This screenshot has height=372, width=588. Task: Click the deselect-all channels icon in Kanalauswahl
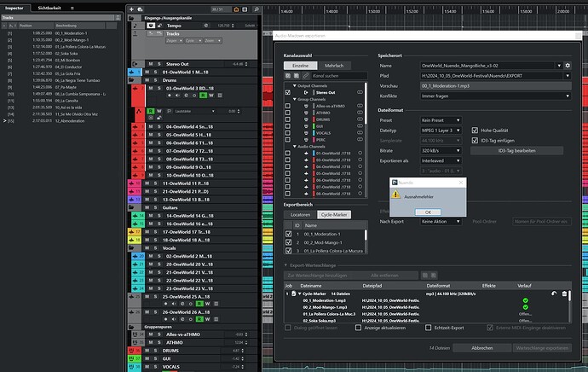(x=297, y=76)
